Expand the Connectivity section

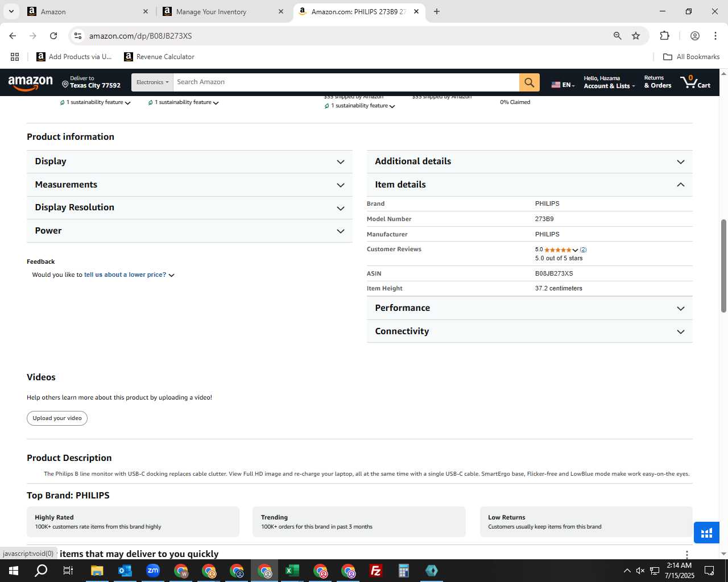point(530,331)
